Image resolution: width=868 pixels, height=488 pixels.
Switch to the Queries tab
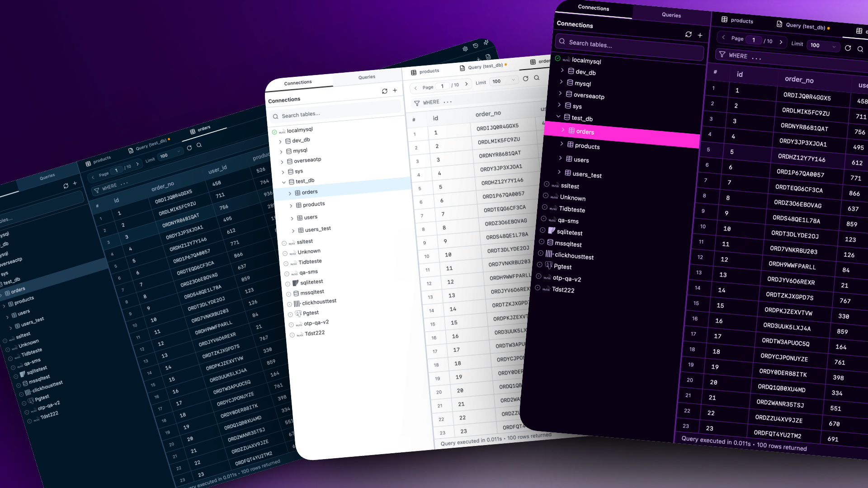671,15
